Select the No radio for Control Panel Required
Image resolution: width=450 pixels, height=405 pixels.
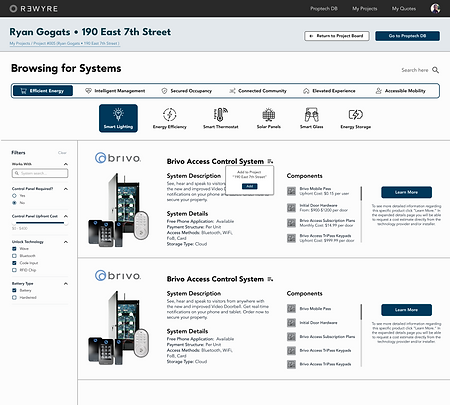tap(14, 203)
